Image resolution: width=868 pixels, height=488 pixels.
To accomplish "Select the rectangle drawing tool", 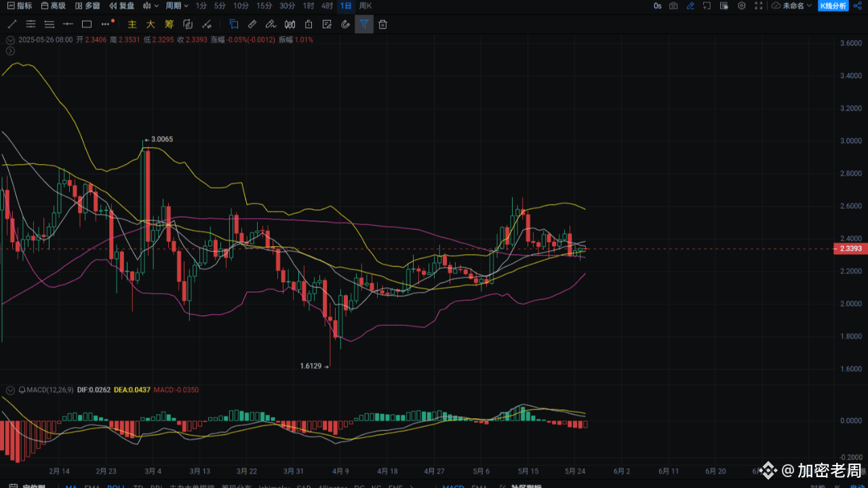I will pyautogui.click(x=86, y=24).
